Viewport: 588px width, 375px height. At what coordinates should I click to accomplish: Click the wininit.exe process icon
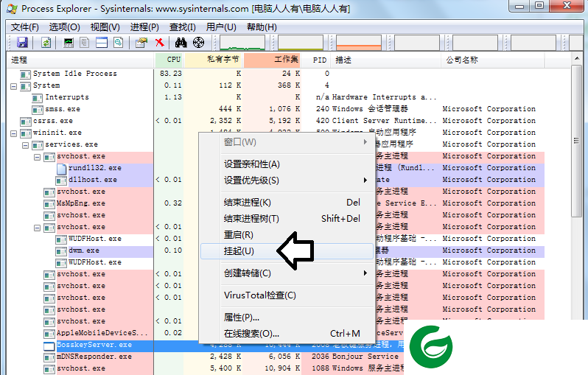25,133
